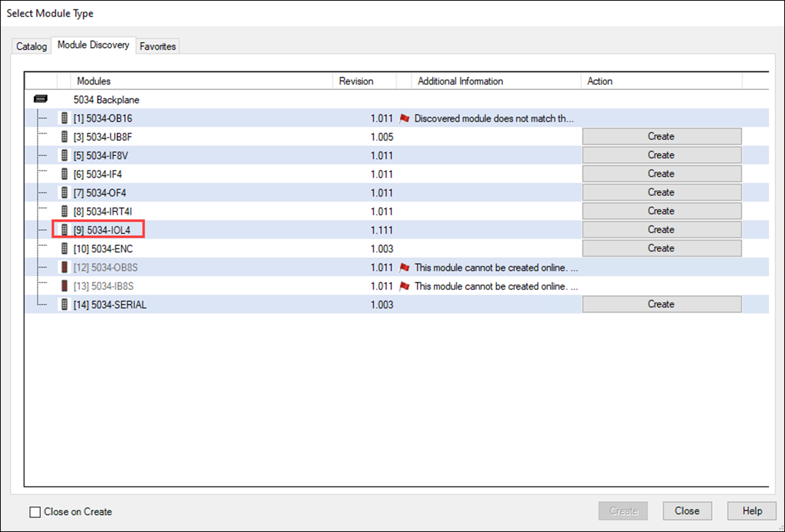The width and height of the screenshot is (785, 532).
Task: Click the red flag on the 5034-OB8S row
Action: point(404,268)
